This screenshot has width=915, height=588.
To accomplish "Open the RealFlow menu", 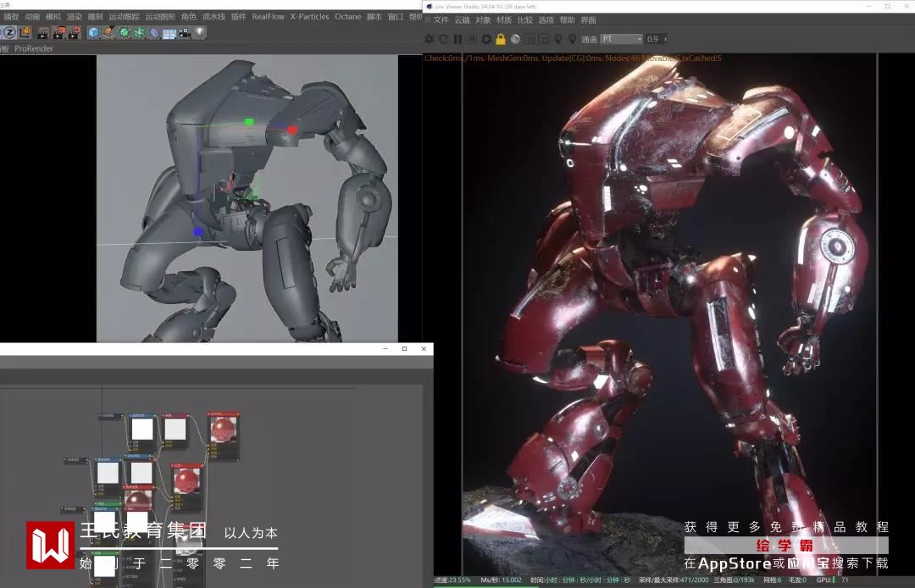I will pos(268,16).
